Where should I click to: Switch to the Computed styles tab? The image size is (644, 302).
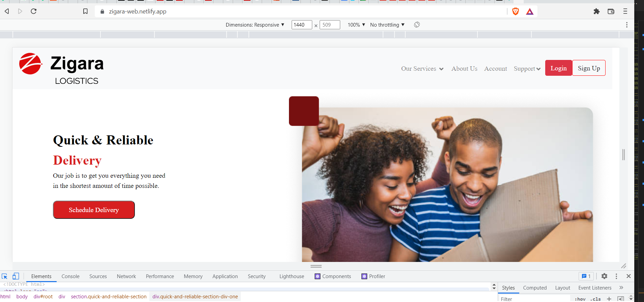(535, 288)
